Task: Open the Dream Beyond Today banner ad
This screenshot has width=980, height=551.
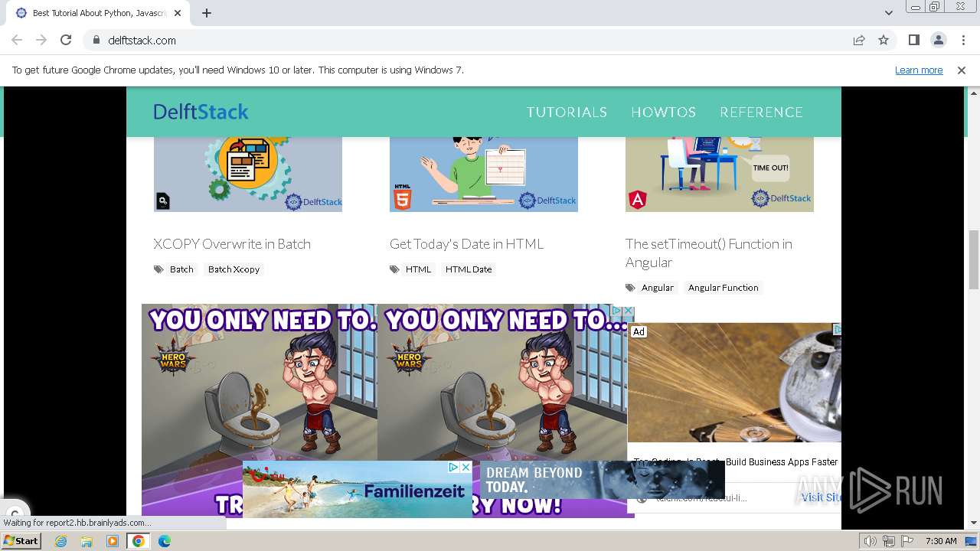Action: pyautogui.click(x=603, y=480)
